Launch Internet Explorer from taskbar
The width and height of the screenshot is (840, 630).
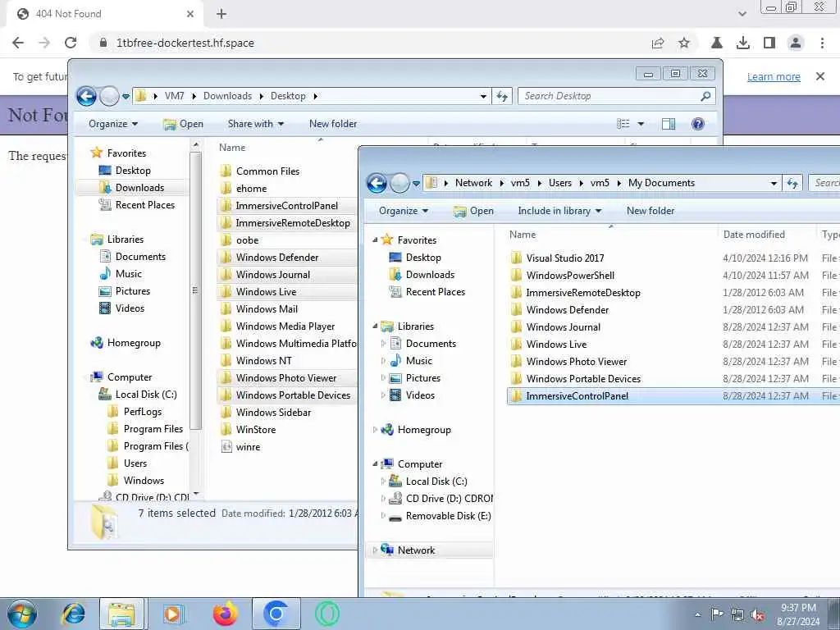74,614
